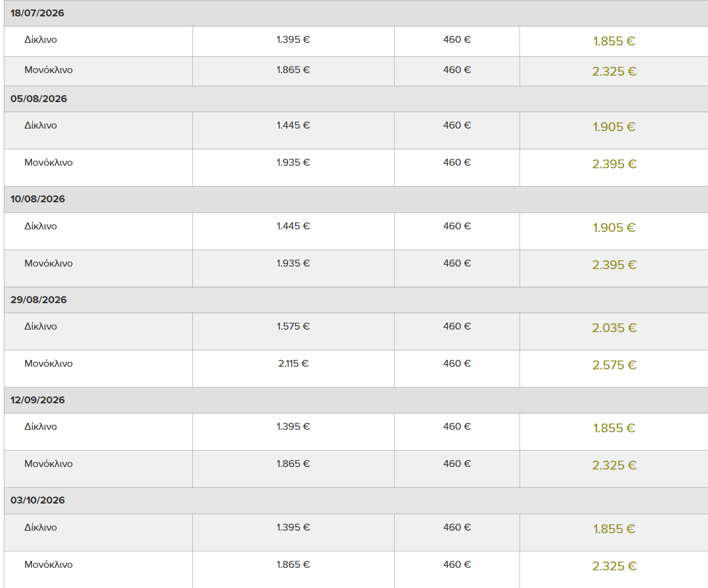Select the 2.575 € total price

pyautogui.click(x=614, y=365)
